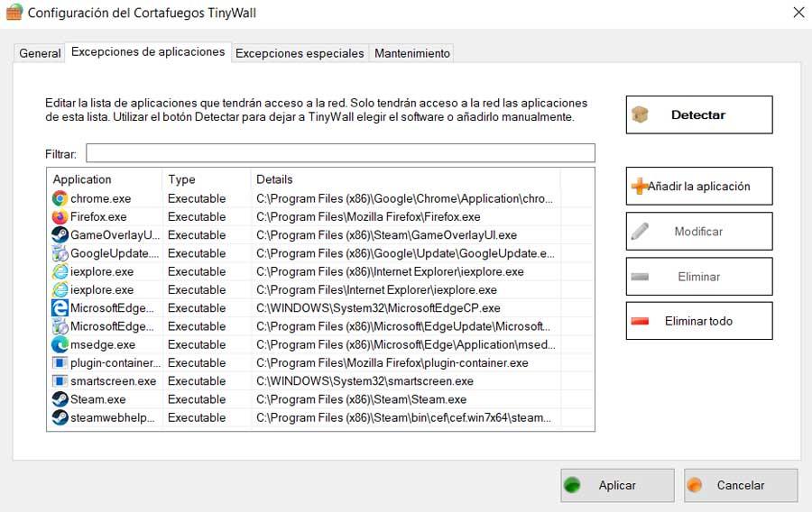Click the Modificar button text
The image size is (812, 512).
pyautogui.click(x=698, y=232)
